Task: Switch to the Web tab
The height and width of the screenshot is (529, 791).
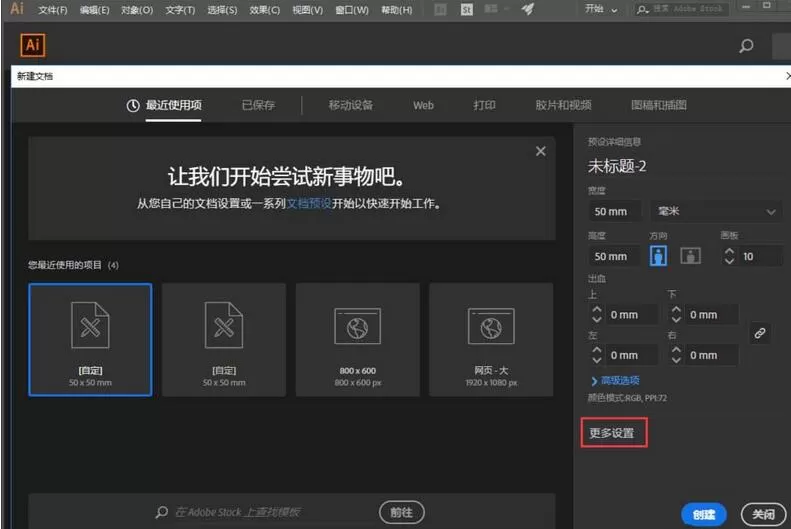Action: click(423, 105)
